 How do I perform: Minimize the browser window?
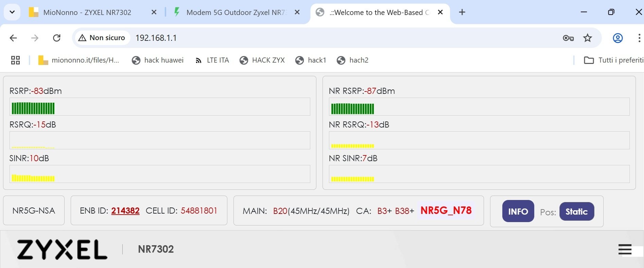pyautogui.click(x=584, y=12)
